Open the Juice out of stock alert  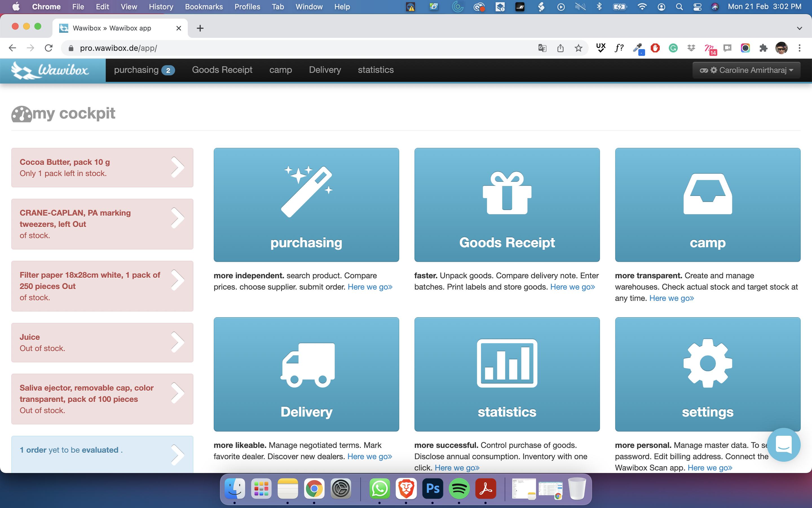click(102, 343)
